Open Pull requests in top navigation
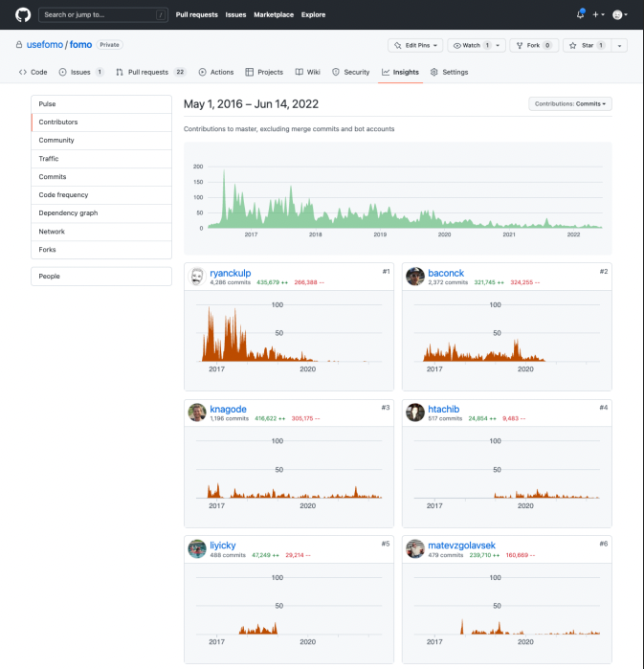Image resolution: width=644 pixels, height=669 pixels. pos(196,14)
